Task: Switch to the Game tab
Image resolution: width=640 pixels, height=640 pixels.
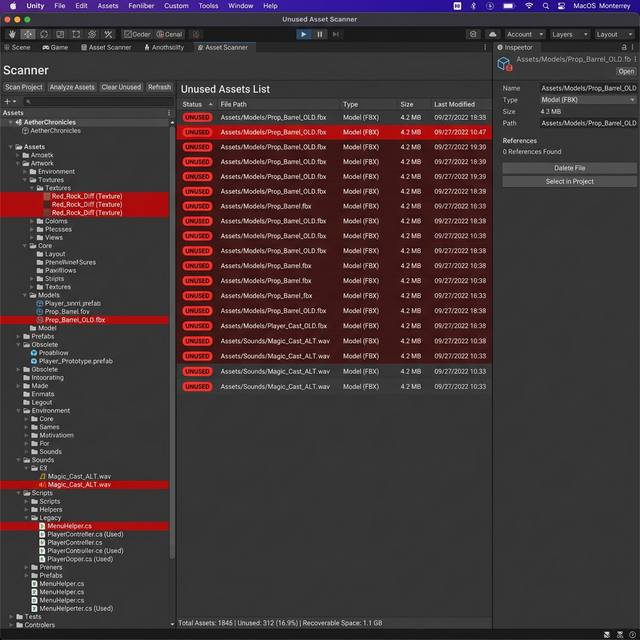Action: click(55, 47)
